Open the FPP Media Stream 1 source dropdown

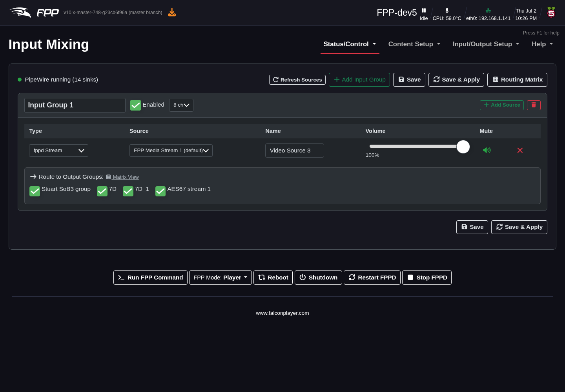[x=171, y=151]
